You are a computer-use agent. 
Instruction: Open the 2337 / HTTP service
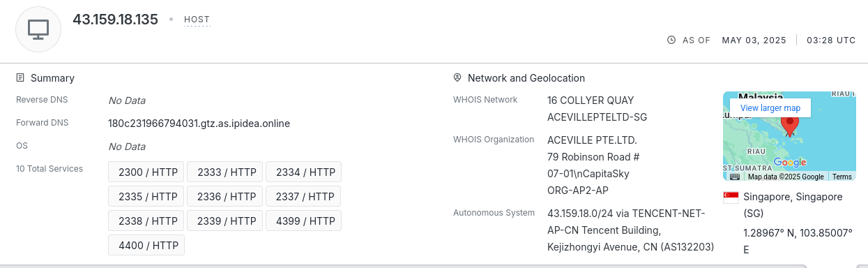pos(303,197)
